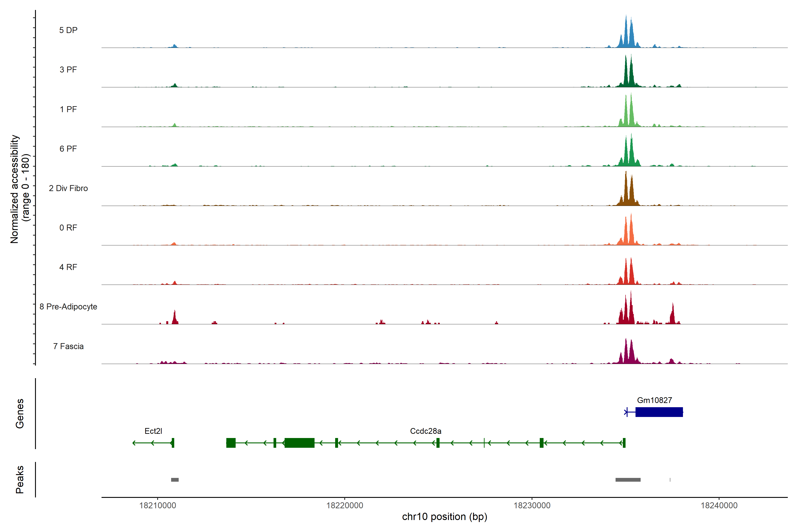Click the Peaks panel label
The image size is (798, 532).
tap(20, 479)
